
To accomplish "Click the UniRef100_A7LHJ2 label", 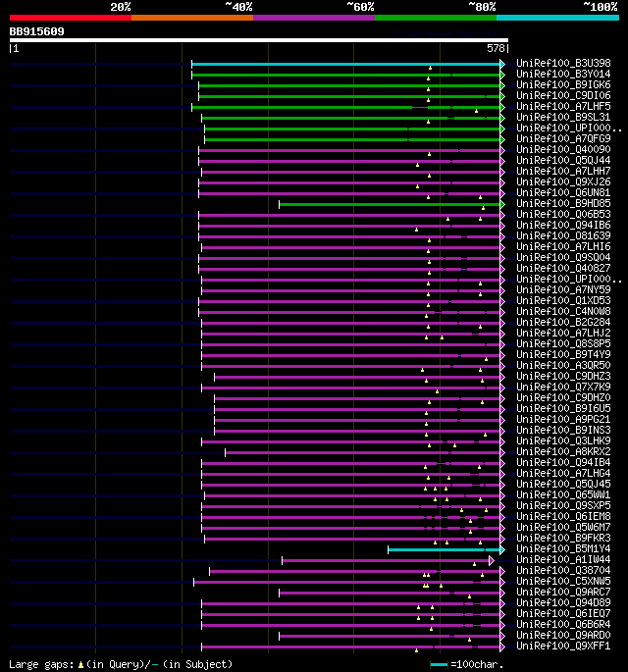I will click(x=563, y=333).
